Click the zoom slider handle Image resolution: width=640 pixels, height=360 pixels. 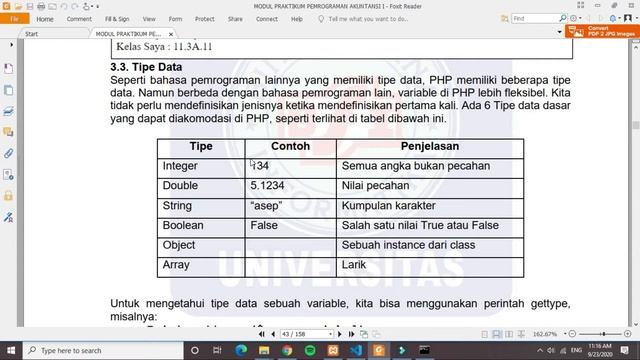click(604, 334)
